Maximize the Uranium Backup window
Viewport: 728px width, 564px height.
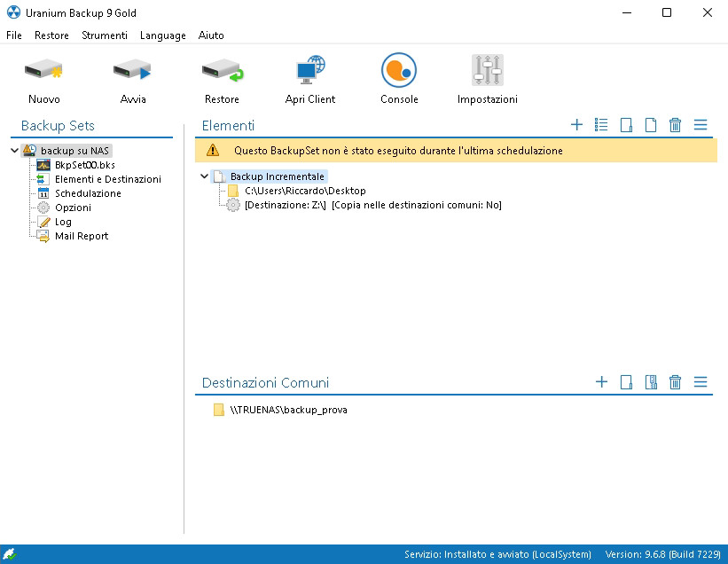click(667, 12)
